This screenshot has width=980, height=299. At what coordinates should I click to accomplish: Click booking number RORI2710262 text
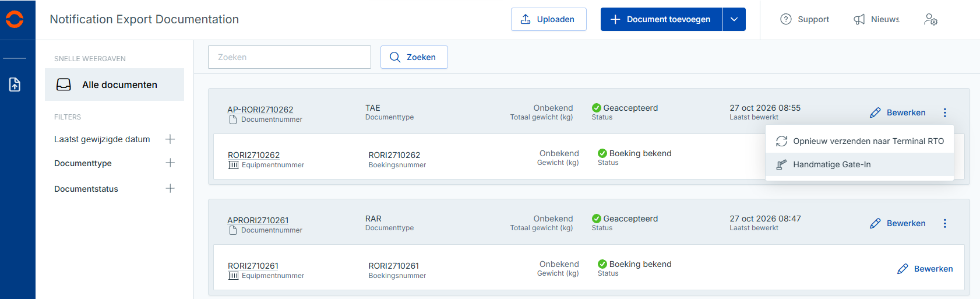394,155
